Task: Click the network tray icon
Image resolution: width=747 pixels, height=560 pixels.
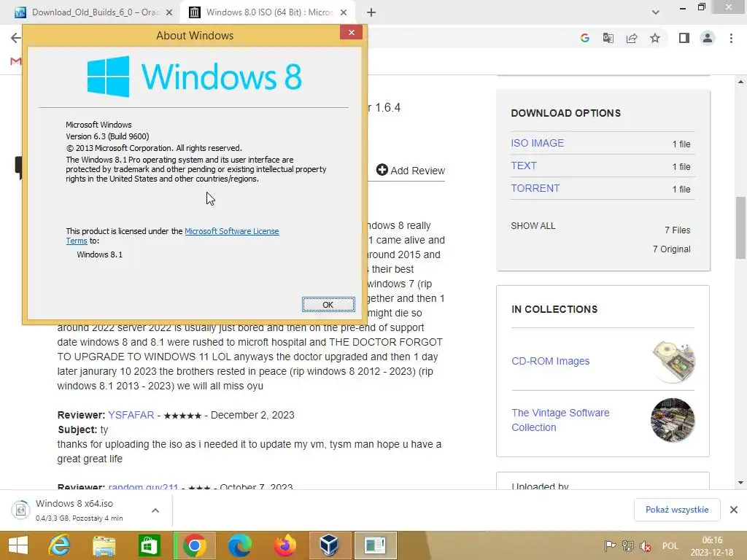Action: coord(628,546)
